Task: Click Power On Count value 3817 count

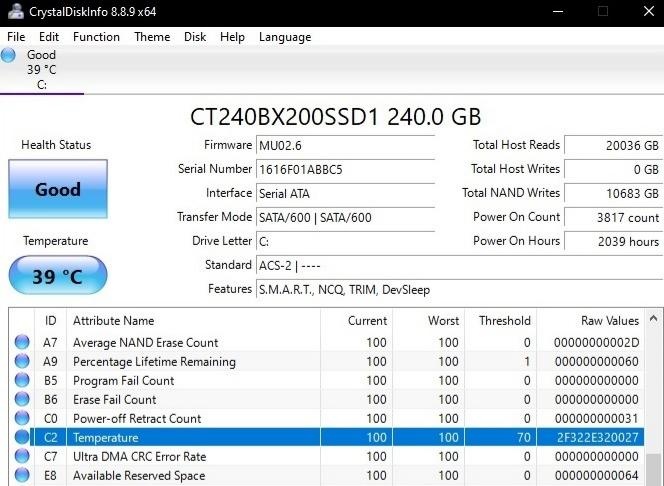Action: [x=613, y=218]
